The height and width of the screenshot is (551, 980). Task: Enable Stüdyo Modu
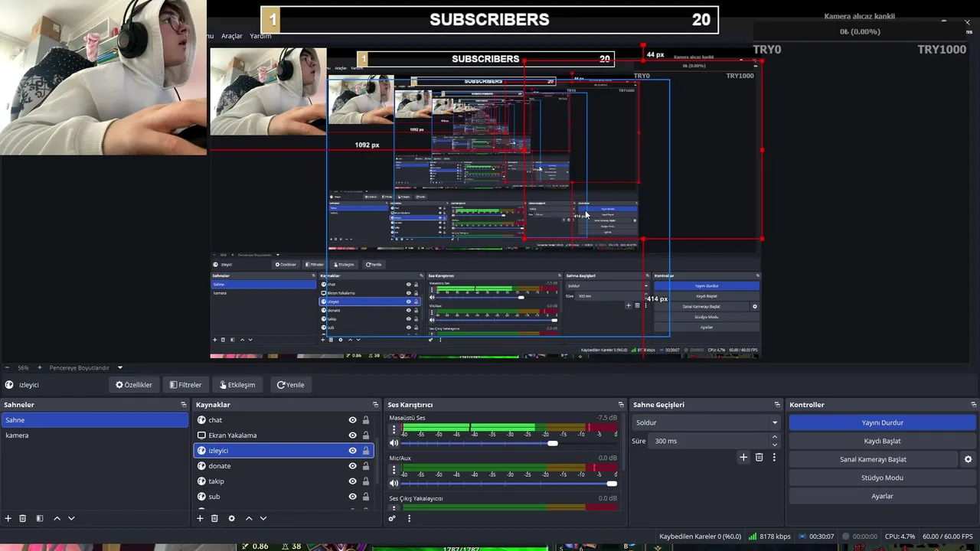[882, 478]
